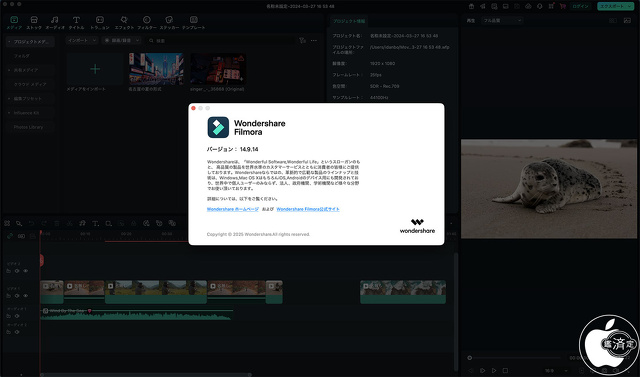Open the インポート dropdown
This screenshot has width=640, height=377.
click(x=82, y=40)
